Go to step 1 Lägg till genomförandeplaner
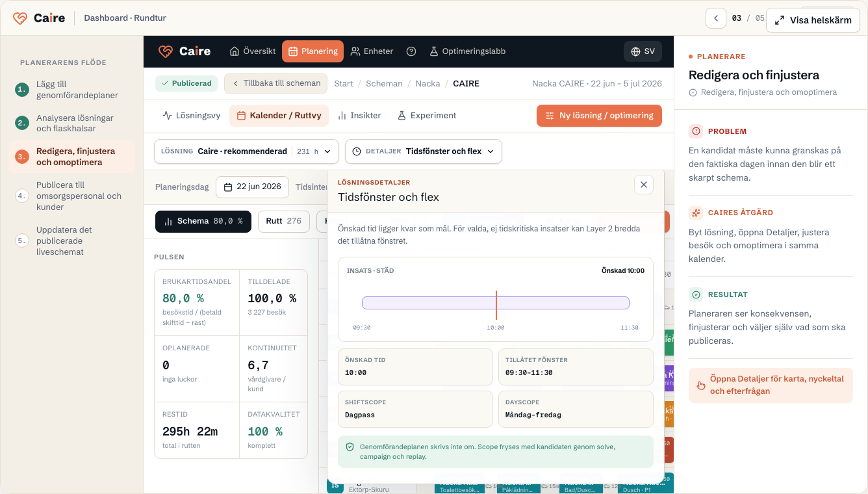 [72, 90]
